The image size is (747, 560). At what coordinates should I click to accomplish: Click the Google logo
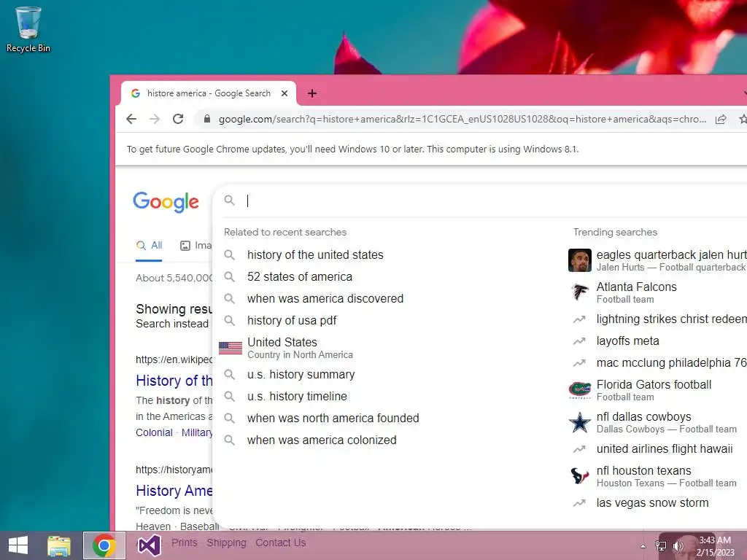[166, 202]
